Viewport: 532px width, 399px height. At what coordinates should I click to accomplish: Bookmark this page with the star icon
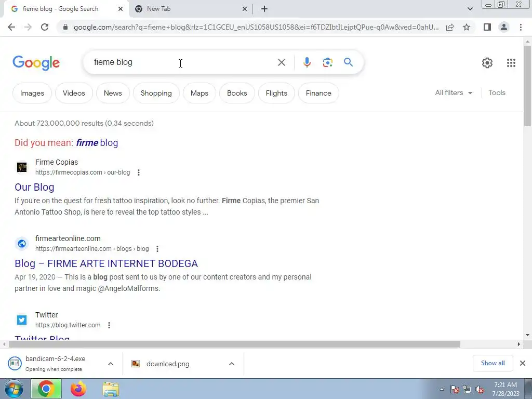click(x=467, y=27)
